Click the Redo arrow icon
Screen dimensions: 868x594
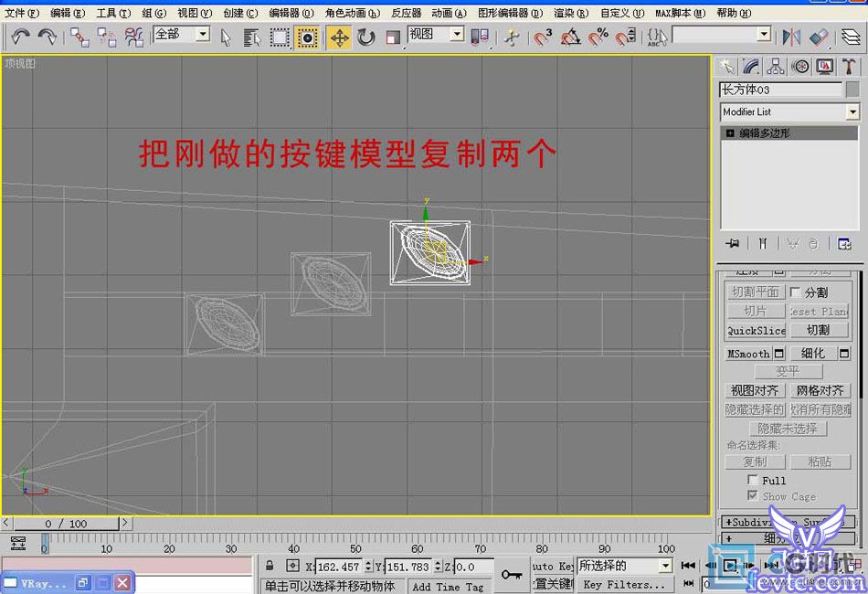(x=48, y=37)
